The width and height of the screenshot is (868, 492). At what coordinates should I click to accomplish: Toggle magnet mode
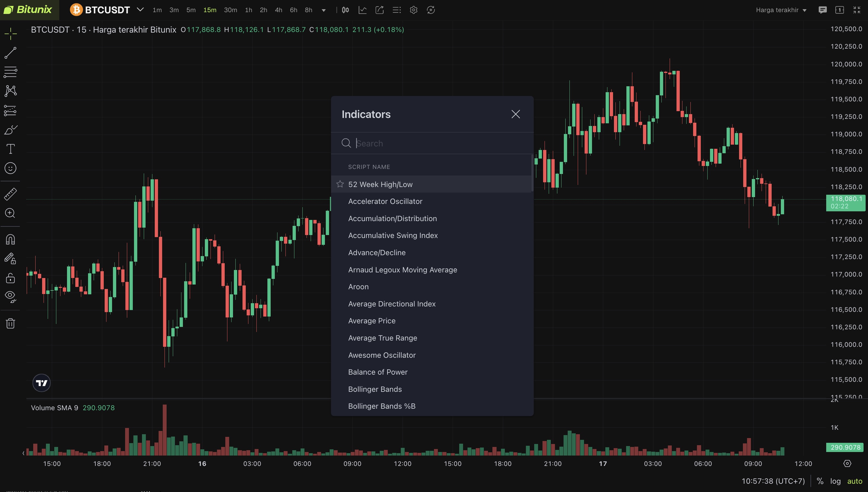10,239
